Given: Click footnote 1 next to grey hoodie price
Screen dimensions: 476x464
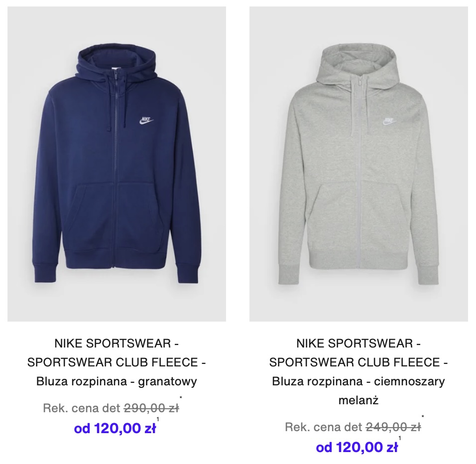Looking at the screenshot, I should (400, 438).
